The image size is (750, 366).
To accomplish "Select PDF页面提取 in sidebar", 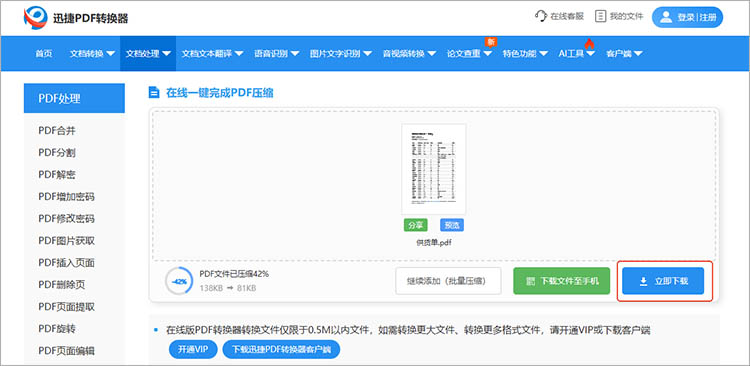I will pyautogui.click(x=66, y=307).
